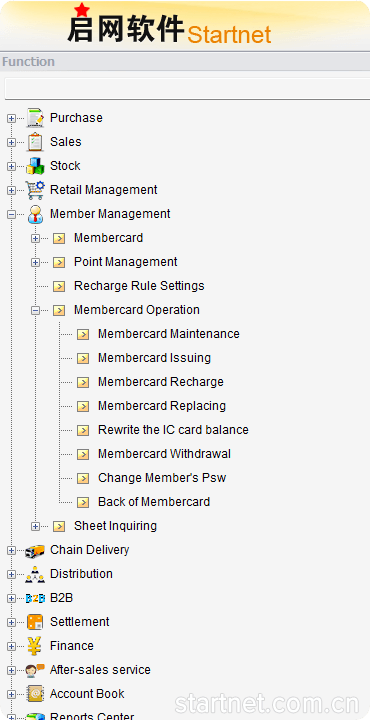Click the function search input field

[187, 89]
